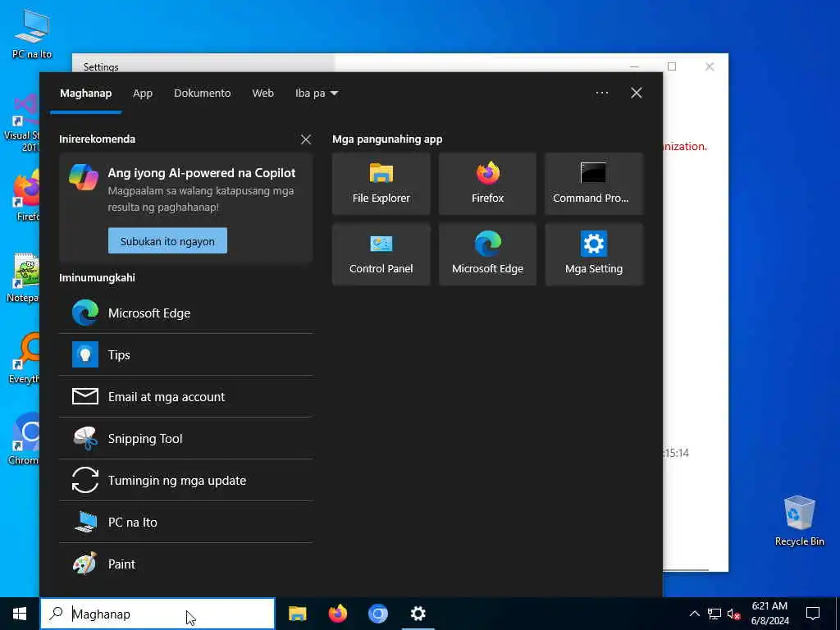Image resolution: width=840 pixels, height=630 pixels.
Task: Select the Visual Studio desktop shortcut
Action: (22, 123)
